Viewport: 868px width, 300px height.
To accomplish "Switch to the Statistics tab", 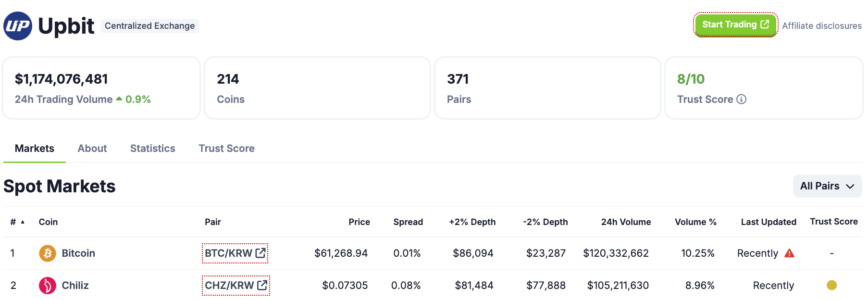I will click(x=153, y=149).
